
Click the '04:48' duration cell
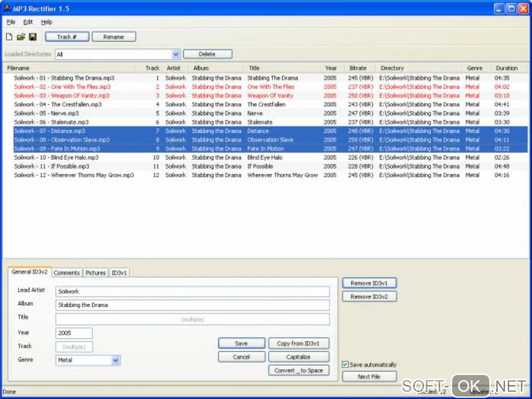[x=502, y=166]
